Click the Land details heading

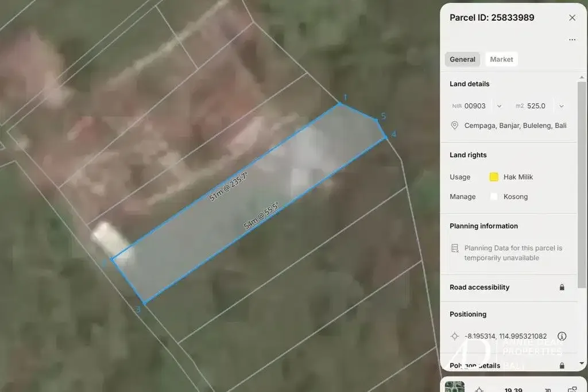470,84
